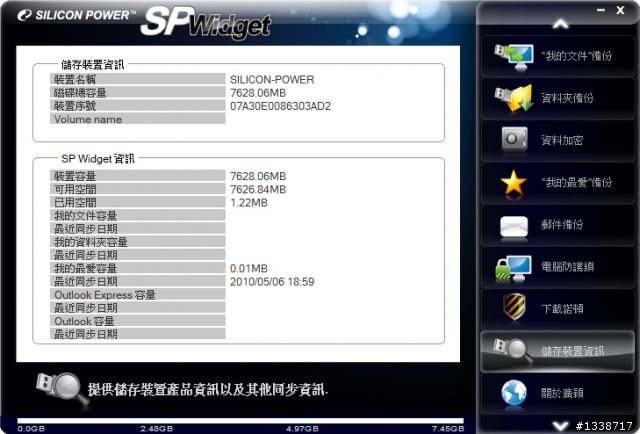Select 關於廣穎 menu label
The width and height of the screenshot is (640, 434).
562,393
